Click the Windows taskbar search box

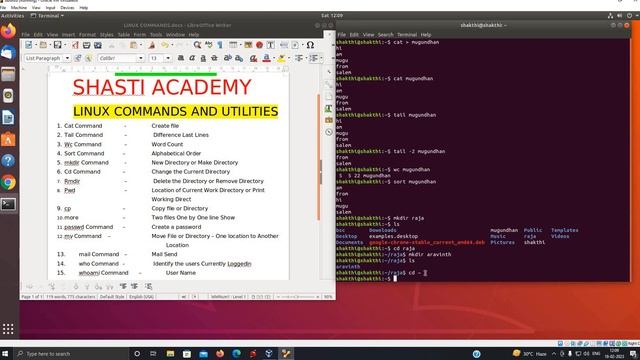72,353
